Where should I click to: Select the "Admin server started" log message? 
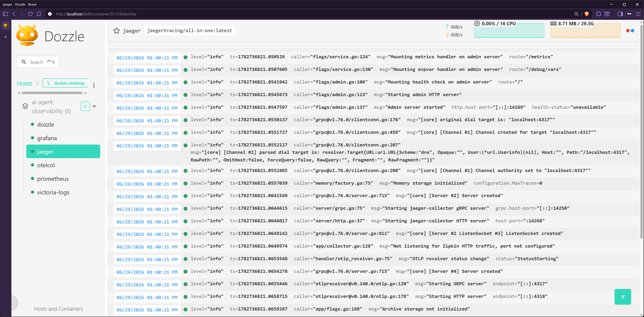click(x=409, y=107)
